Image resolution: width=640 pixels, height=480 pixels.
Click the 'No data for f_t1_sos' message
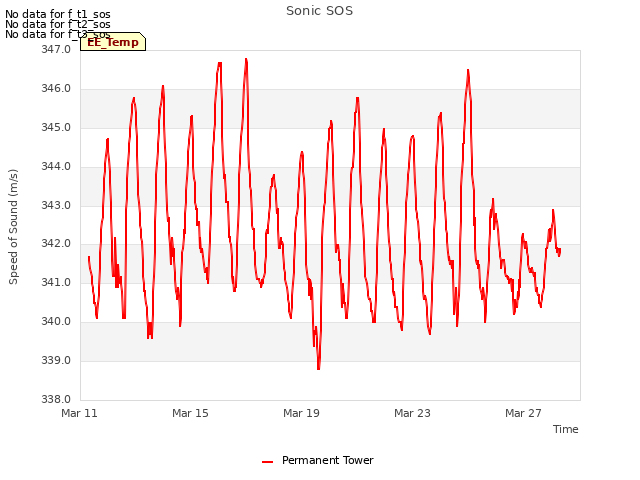pos(58,14)
